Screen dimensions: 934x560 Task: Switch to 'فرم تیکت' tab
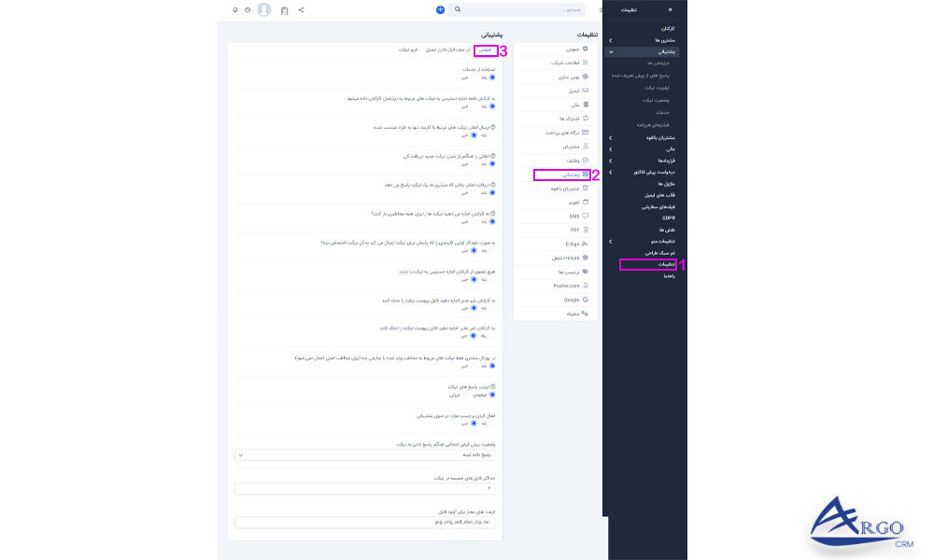click(x=408, y=49)
